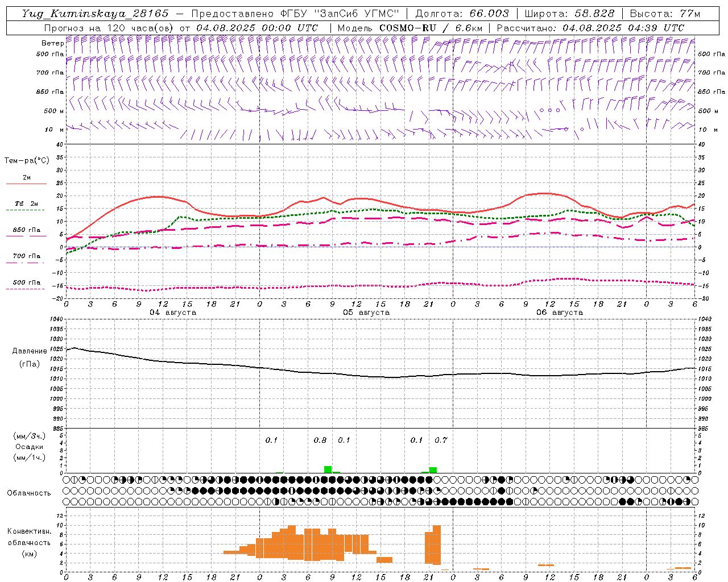Select the provider text ФГБУ "ЗапСиб УГМС"

click(340, 14)
